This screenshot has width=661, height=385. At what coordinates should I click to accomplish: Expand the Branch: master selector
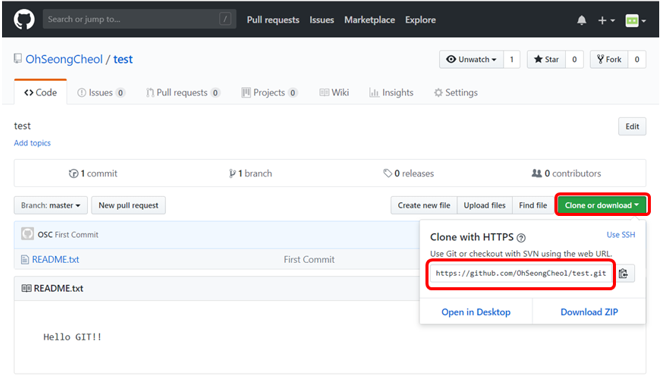(x=51, y=205)
